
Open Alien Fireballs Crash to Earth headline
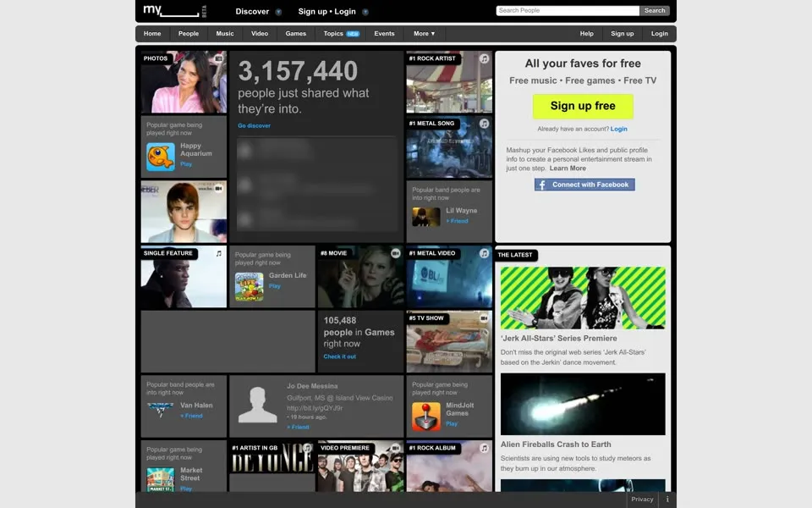[556, 444]
